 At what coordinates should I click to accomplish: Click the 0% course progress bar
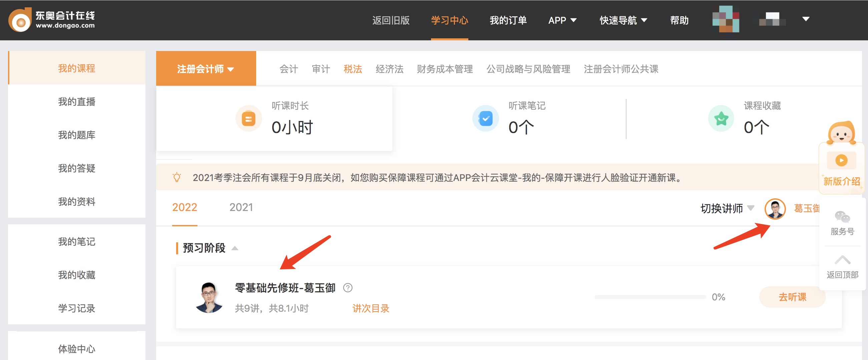tap(650, 297)
